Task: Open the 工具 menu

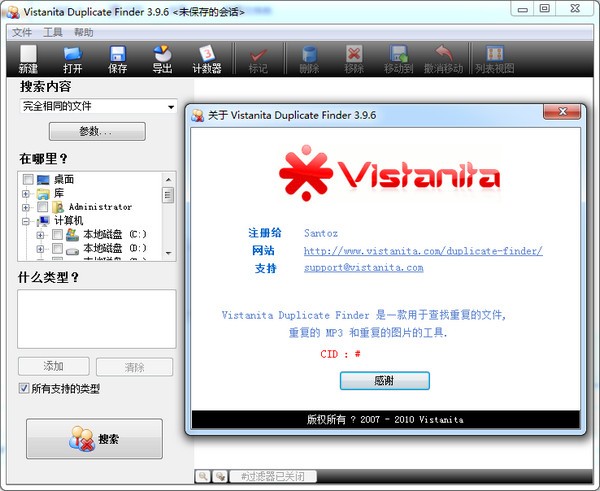Action: 53,33
